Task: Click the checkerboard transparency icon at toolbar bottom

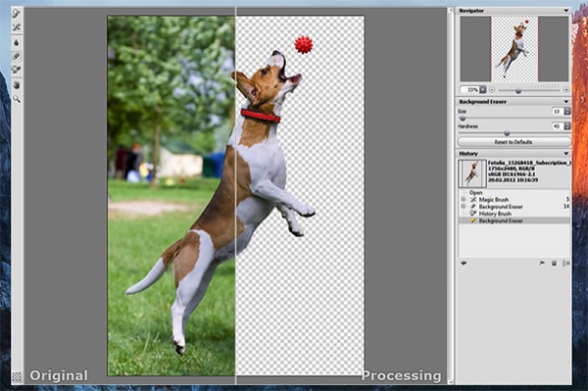Action: [16, 376]
